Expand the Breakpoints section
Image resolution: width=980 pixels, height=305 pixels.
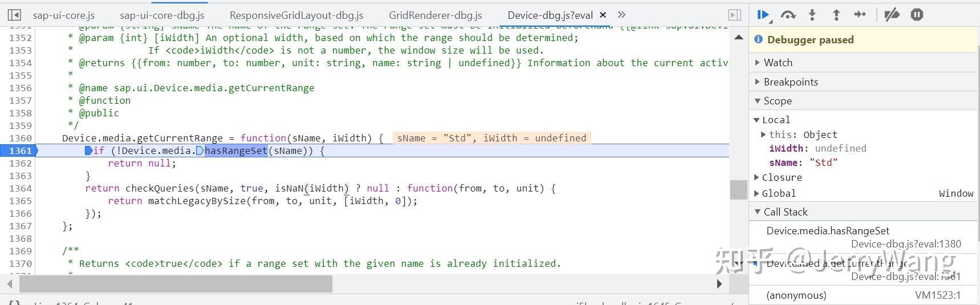[x=863, y=82]
